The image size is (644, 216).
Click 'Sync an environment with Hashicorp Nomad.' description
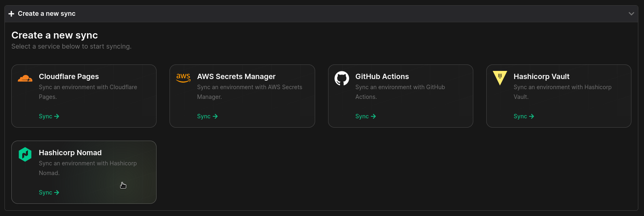click(88, 168)
